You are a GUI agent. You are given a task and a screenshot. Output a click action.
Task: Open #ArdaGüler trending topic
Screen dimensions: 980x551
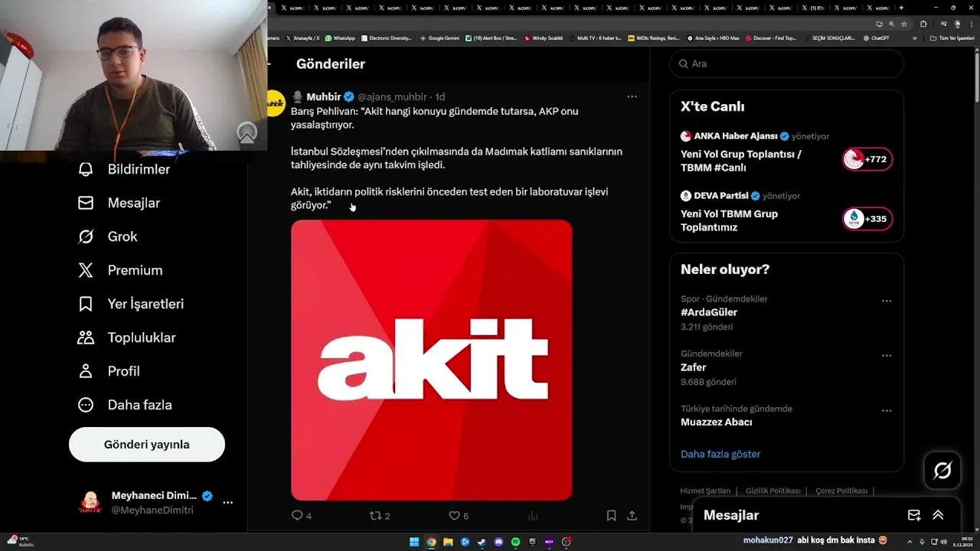click(x=709, y=312)
